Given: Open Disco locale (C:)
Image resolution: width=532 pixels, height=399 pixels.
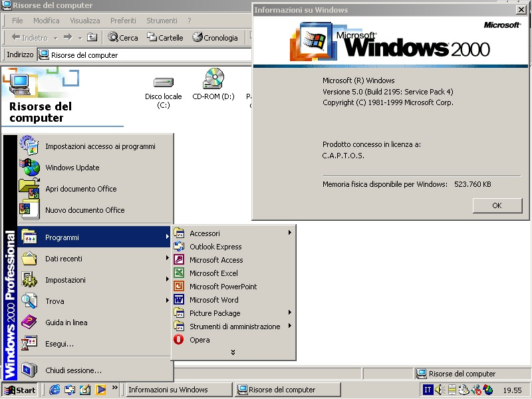Looking at the screenshot, I should [163, 85].
